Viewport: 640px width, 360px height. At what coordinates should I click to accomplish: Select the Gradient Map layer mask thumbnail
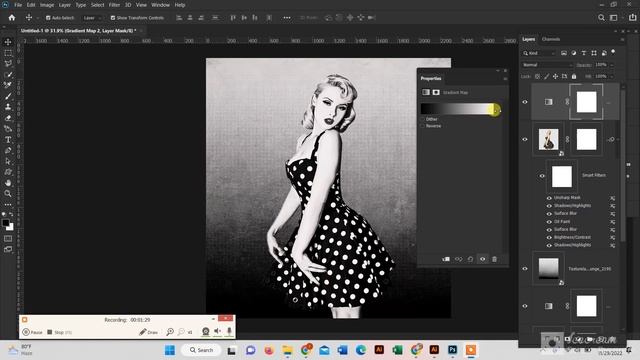click(x=586, y=102)
